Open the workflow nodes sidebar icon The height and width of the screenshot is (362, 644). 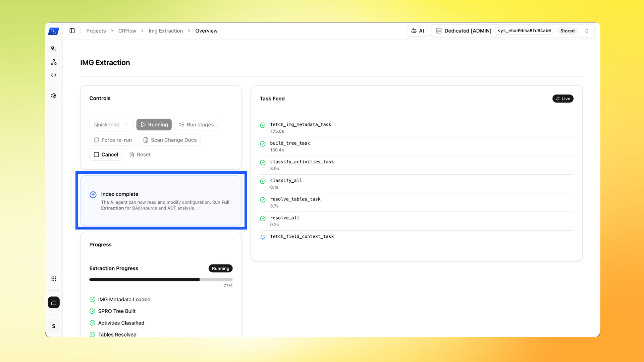(x=54, y=49)
